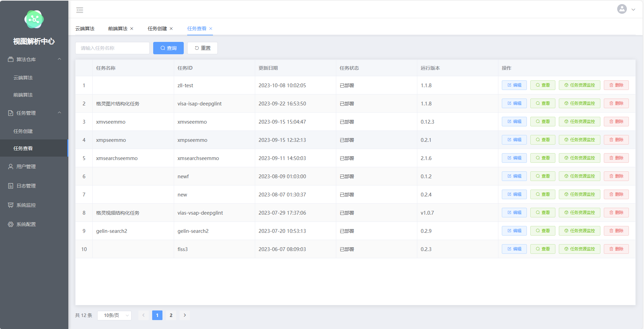Image resolution: width=644 pixels, height=329 pixels.
Task: Click the 重置 reset button
Action: pyautogui.click(x=202, y=48)
